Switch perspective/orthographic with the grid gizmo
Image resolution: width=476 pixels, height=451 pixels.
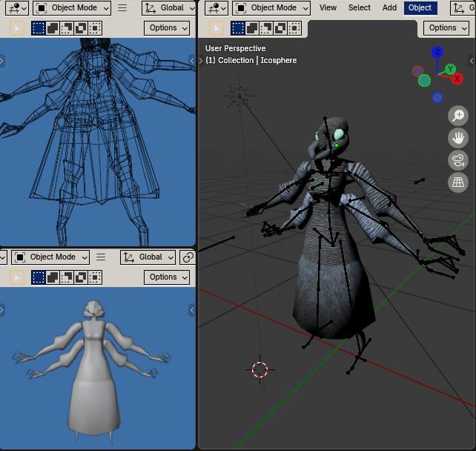tap(458, 182)
